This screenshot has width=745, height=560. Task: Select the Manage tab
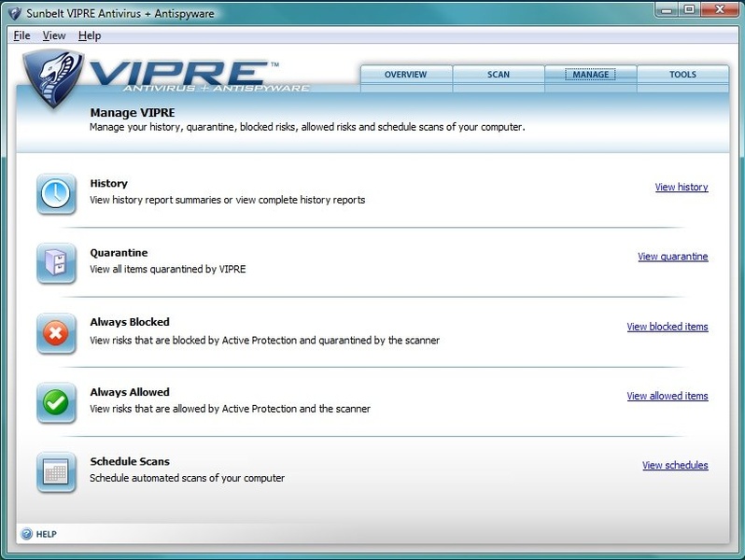point(590,75)
